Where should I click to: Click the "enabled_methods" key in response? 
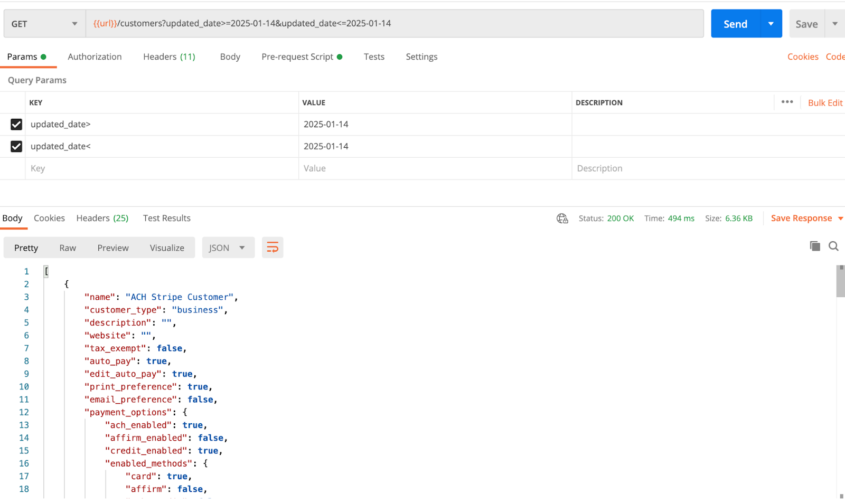click(149, 464)
